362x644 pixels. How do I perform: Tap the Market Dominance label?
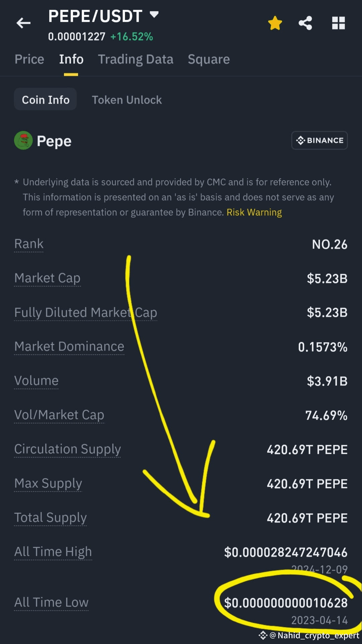pos(69,346)
